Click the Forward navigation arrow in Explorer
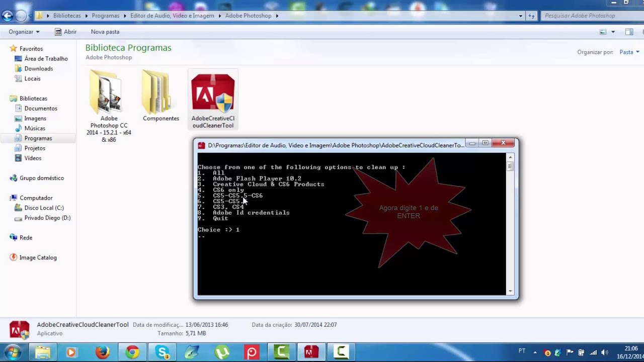Viewport: 644px width, 362px height. pyautogui.click(x=21, y=16)
